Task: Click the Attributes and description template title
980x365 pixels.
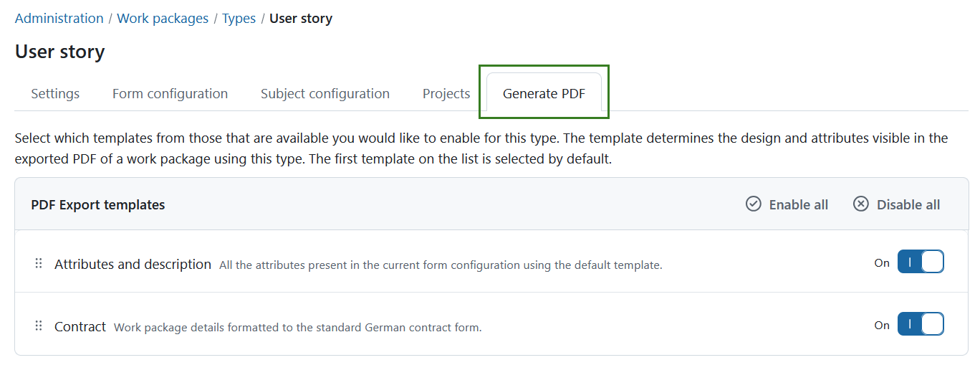Action: pos(133,265)
